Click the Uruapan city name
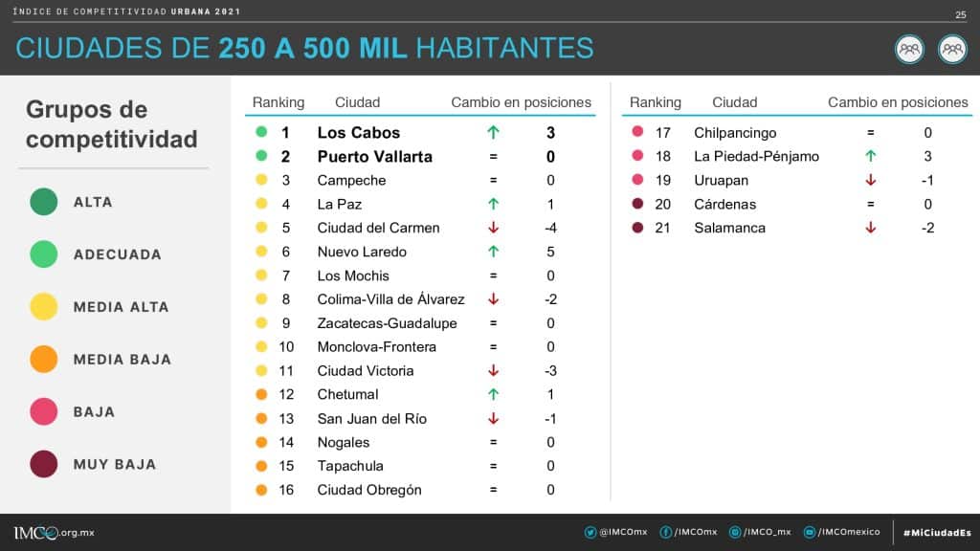Image resolution: width=980 pixels, height=551 pixels. (722, 181)
